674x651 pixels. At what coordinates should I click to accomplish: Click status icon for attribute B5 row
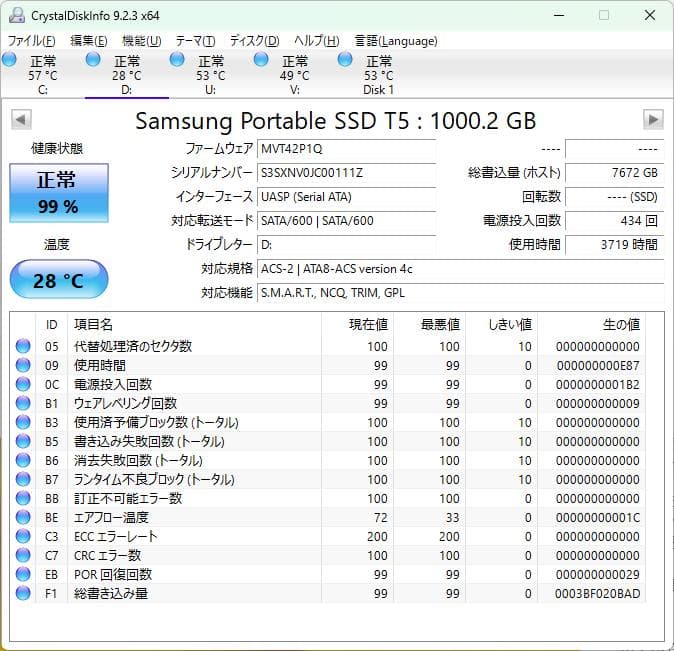click(23, 441)
